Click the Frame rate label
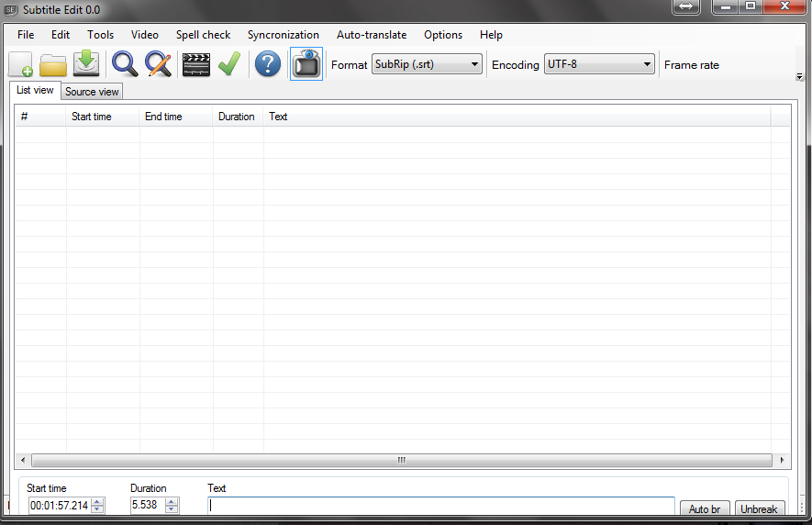812x525 pixels. 691,65
